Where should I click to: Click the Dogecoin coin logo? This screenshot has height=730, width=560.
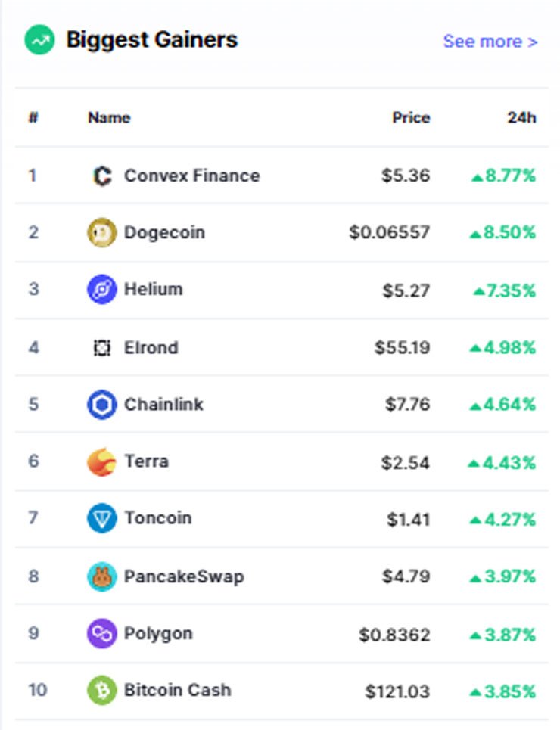[x=102, y=232]
